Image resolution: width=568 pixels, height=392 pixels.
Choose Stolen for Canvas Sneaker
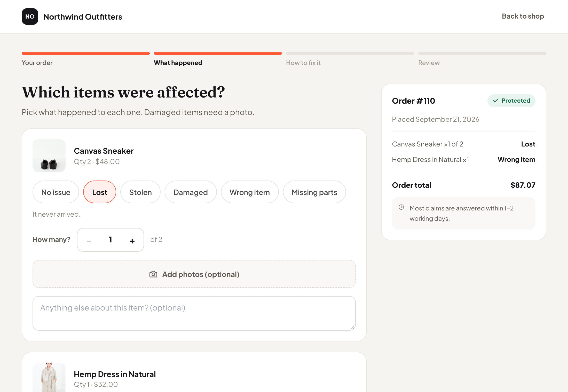pyautogui.click(x=140, y=192)
